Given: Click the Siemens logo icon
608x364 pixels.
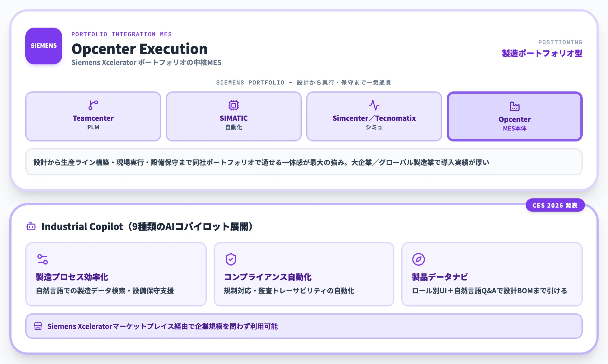Looking at the screenshot, I should click(43, 46).
